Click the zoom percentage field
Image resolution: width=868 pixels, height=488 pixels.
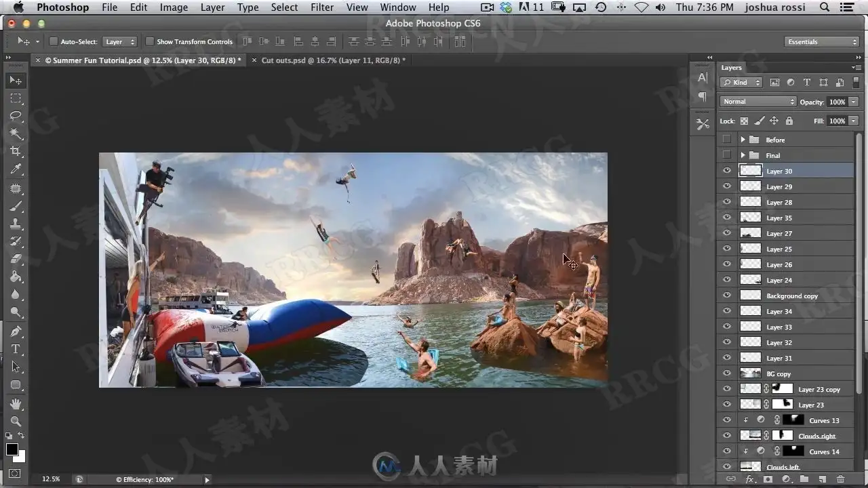pyautogui.click(x=51, y=479)
